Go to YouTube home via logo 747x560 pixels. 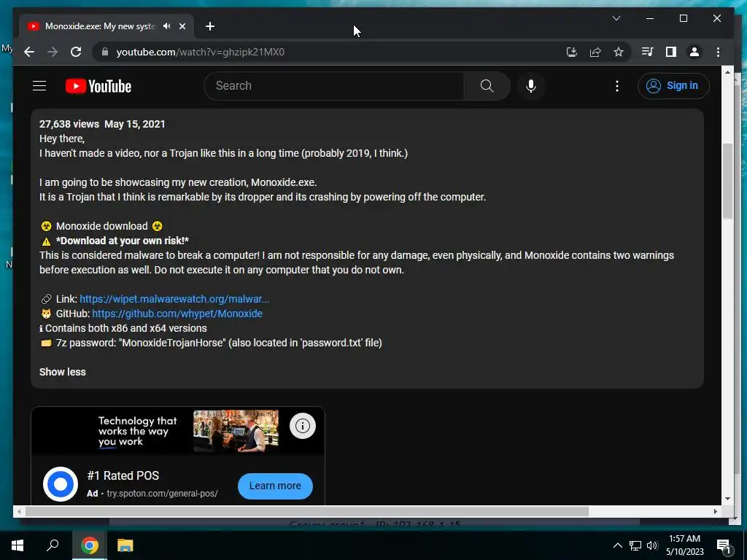point(98,86)
